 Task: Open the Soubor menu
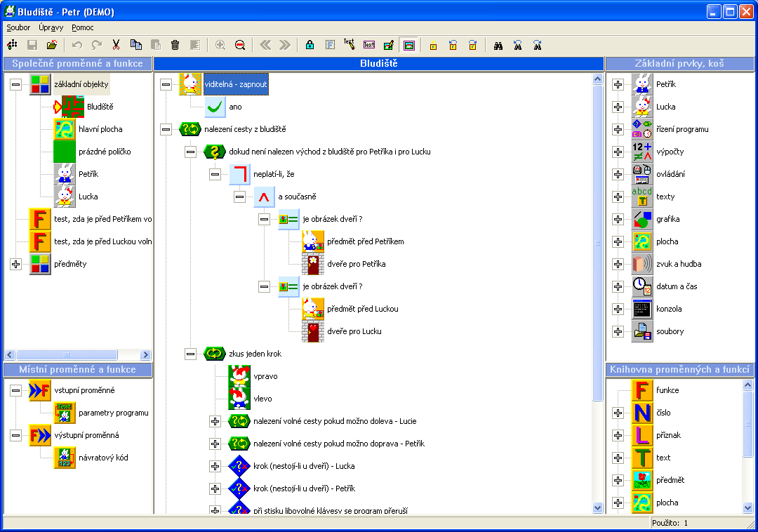[x=18, y=27]
